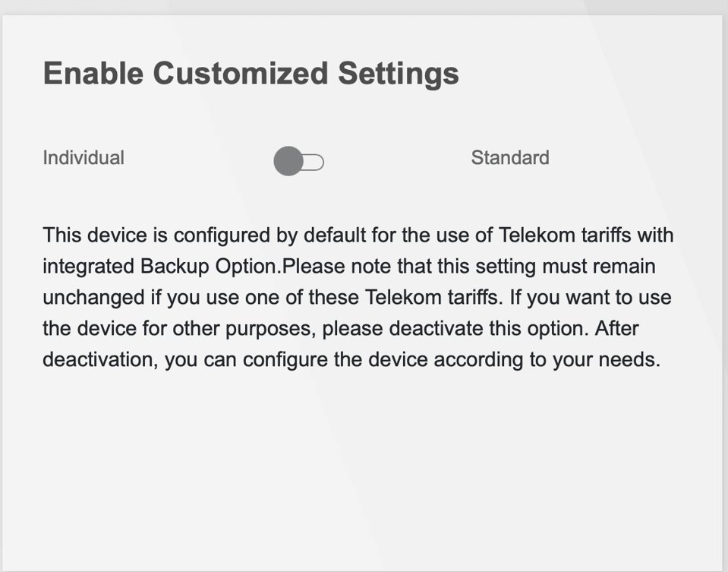This screenshot has width=728, height=572.
Task: Click the word "Customized" in the heading
Action: (x=241, y=74)
